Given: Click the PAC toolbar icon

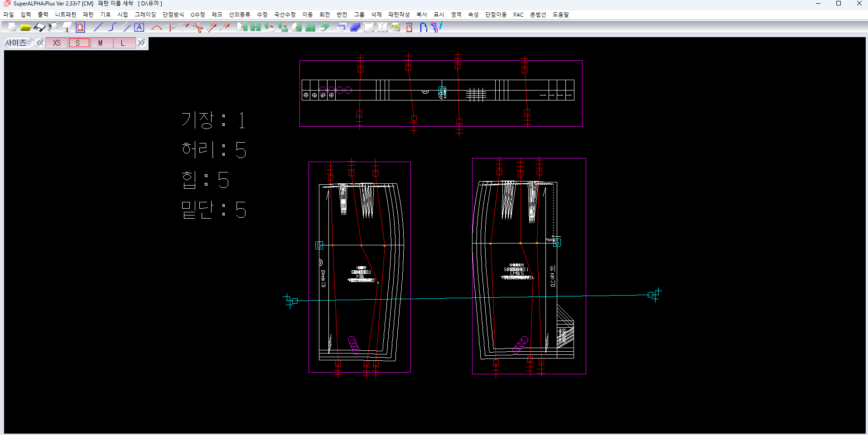Looking at the screenshot, I should pyautogui.click(x=396, y=27).
